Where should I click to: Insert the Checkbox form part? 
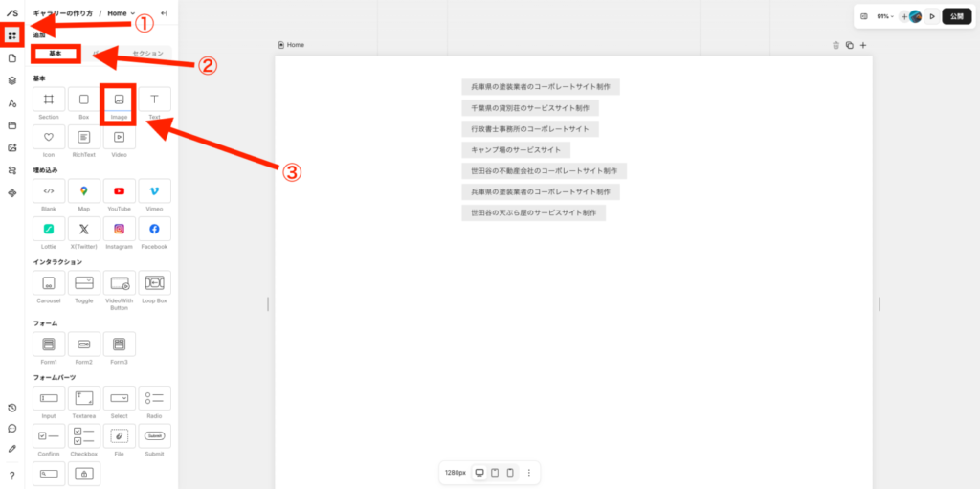coord(84,436)
